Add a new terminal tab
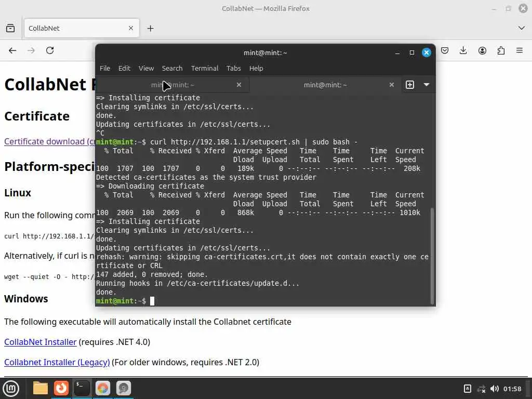 pos(410,85)
